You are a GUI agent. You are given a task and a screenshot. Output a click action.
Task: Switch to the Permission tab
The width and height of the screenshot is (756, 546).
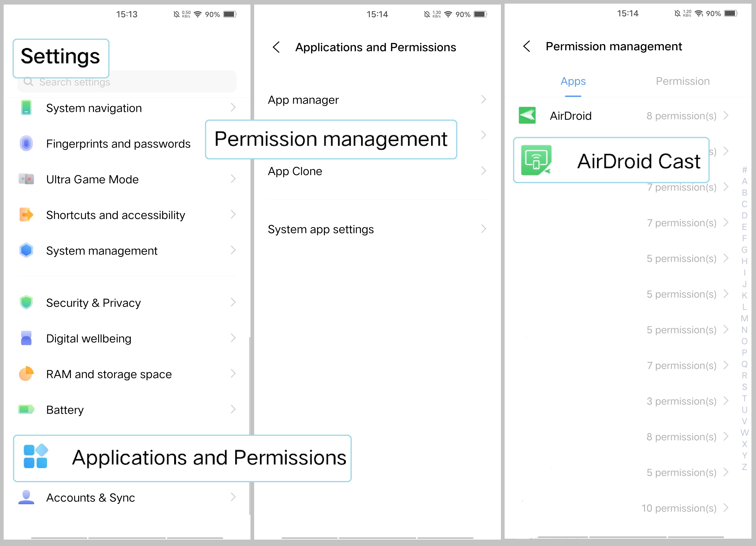pyautogui.click(x=682, y=81)
